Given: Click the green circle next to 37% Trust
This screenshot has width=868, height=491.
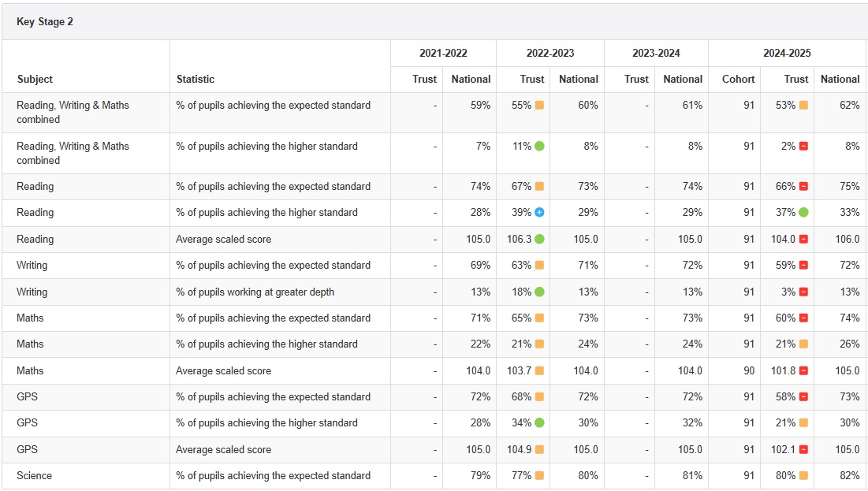Looking at the screenshot, I should tap(803, 213).
